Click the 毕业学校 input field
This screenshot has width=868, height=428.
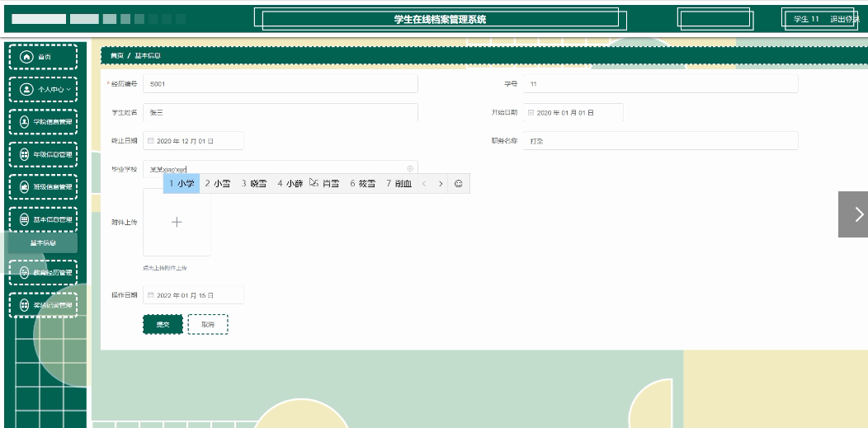coord(280,169)
